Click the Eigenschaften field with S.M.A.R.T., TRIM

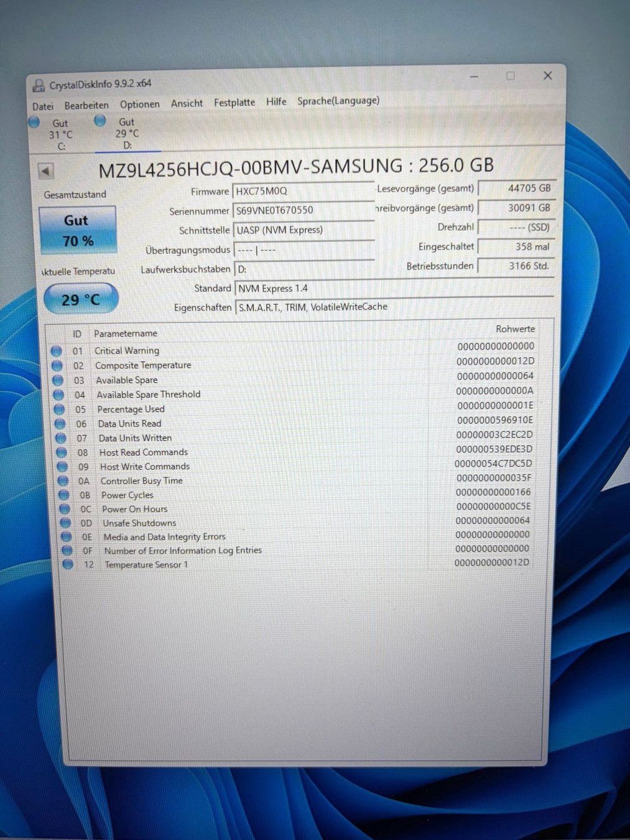tap(394, 307)
